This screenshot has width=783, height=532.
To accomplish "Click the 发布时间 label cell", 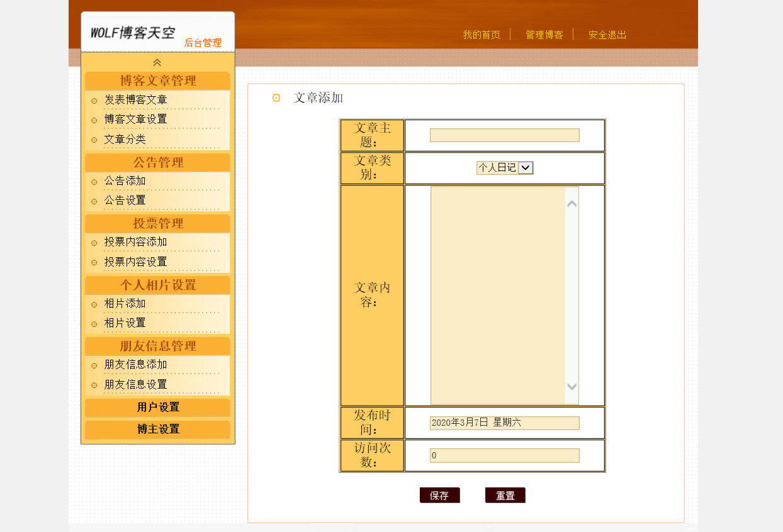I will pyautogui.click(x=373, y=423).
